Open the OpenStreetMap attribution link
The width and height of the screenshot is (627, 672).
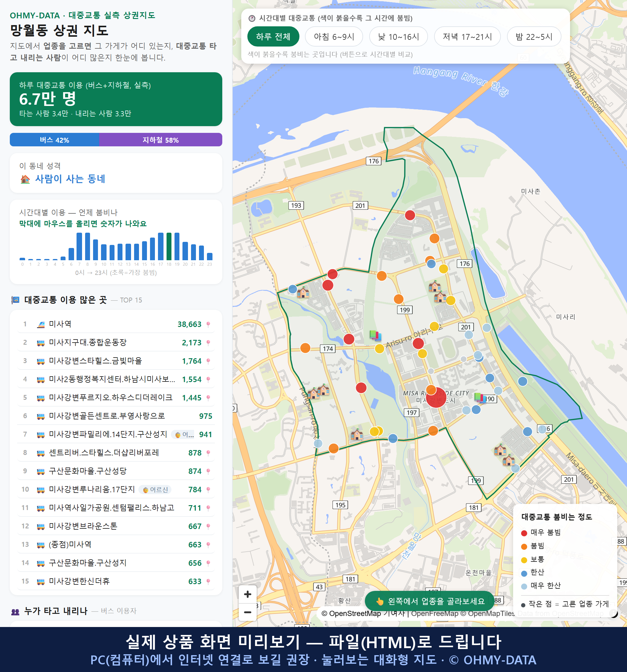pos(355,613)
